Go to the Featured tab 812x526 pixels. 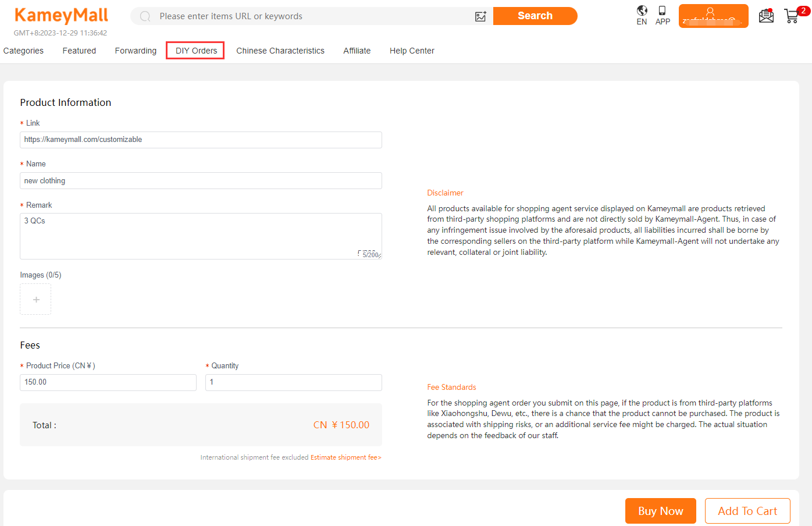tap(79, 51)
